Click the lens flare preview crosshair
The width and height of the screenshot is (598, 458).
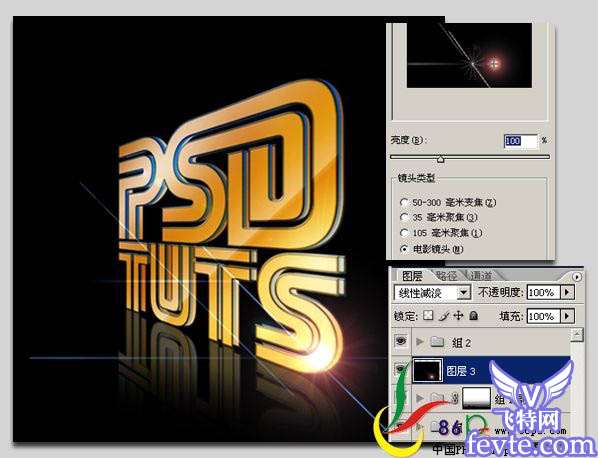click(494, 64)
